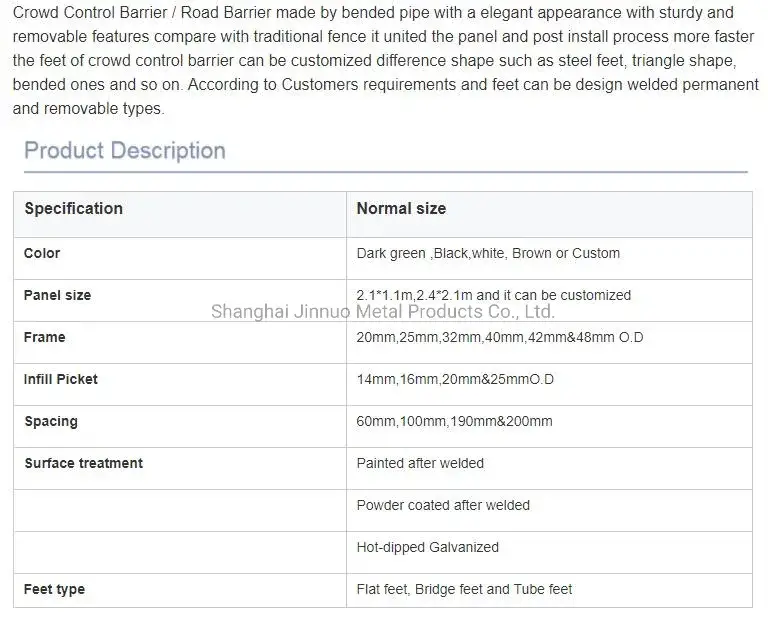Click Painted after welded cell
This screenshot has width=768, height=623.
[420, 464]
